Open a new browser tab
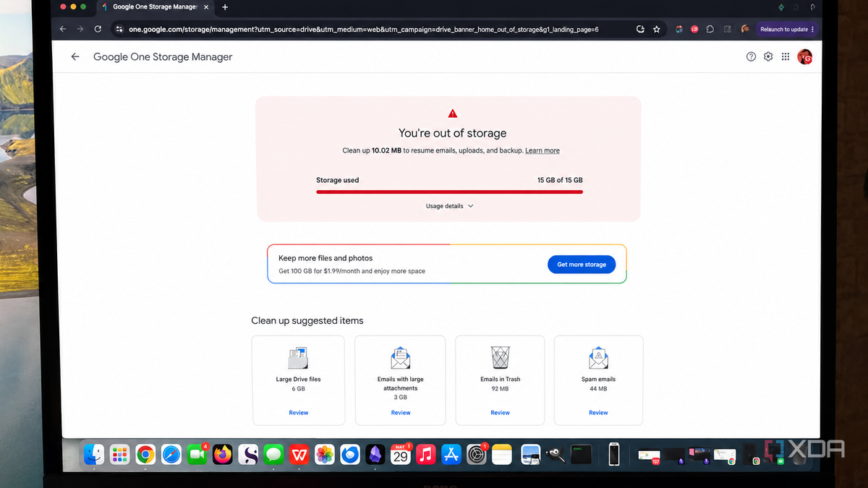Viewport: 868px width, 488px height. (x=225, y=7)
